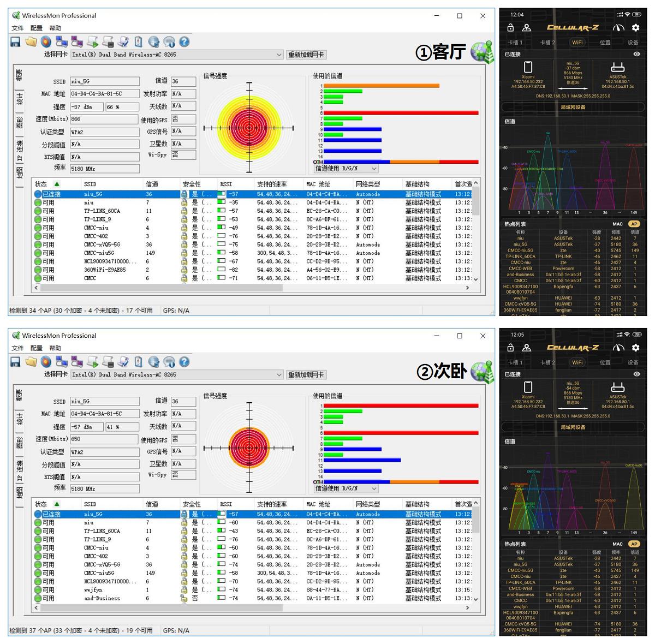
Task: Expand the 选择网卡 adapter dropdown in upper WirelessMon
Action: click(279, 55)
